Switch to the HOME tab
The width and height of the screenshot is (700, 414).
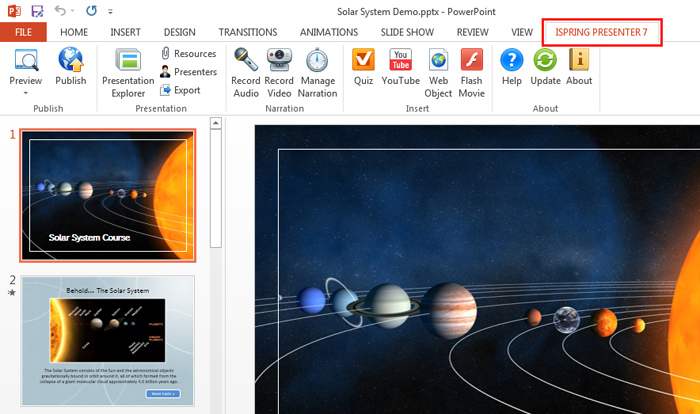(74, 32)
